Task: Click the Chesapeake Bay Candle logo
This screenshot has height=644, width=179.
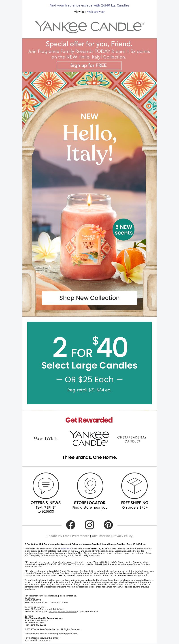Action: pyautogui.click(x=132, y=439)
